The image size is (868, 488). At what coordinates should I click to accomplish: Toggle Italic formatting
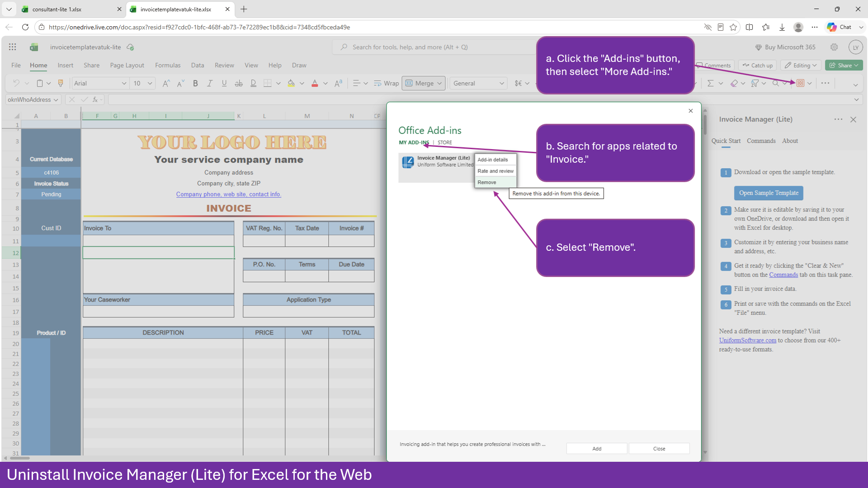[210, 83]
